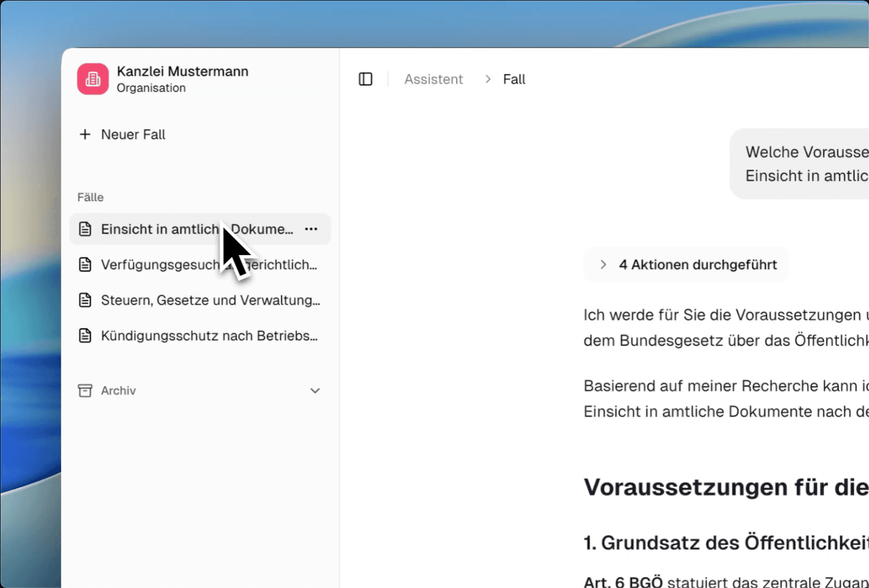Click the document icon beside Kündigungsschutz nach Betriebs
The image size is (869, 588).
tap(85, 335)
